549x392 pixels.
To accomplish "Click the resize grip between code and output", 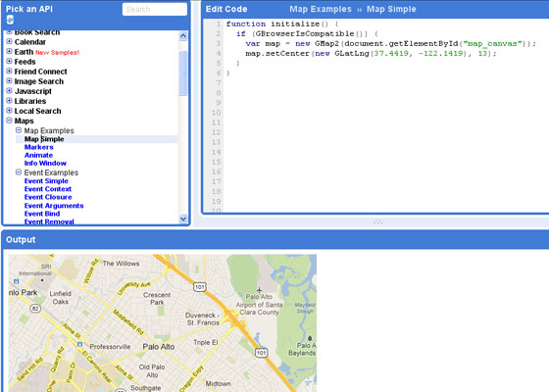I will coord(377,221).
